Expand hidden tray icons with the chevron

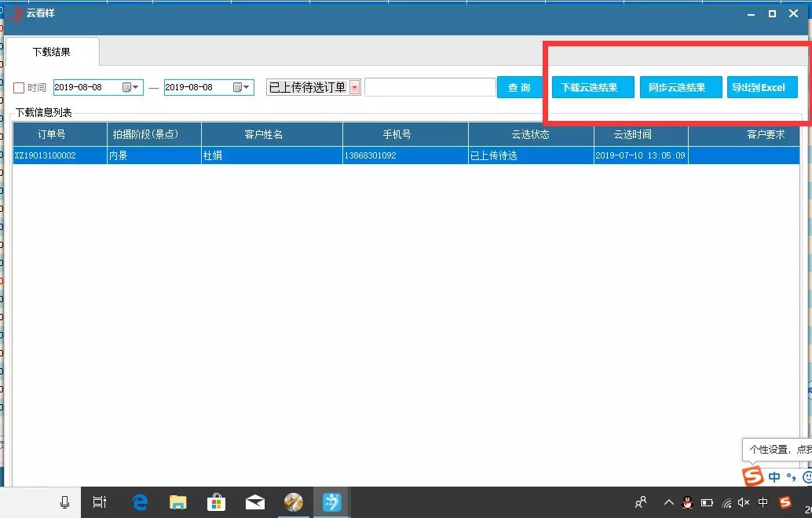[x=668, y=502]
